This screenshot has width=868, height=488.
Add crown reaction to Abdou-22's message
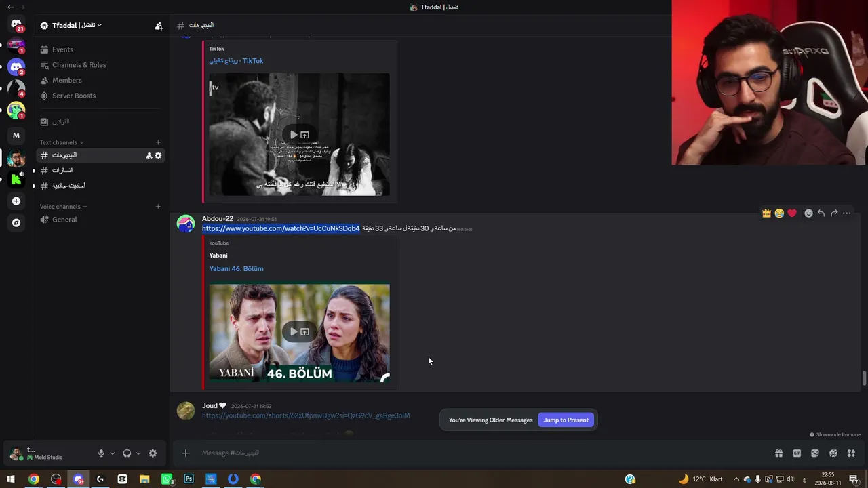point(766,213)
